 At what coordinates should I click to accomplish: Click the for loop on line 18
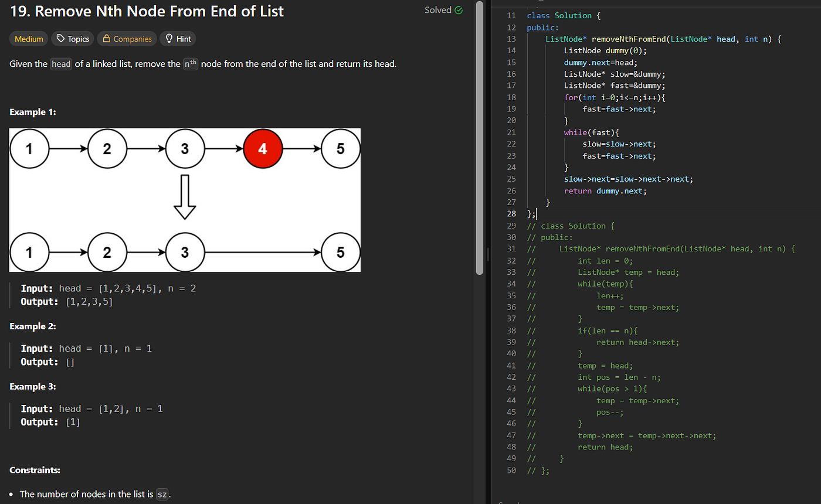[615, 97]
